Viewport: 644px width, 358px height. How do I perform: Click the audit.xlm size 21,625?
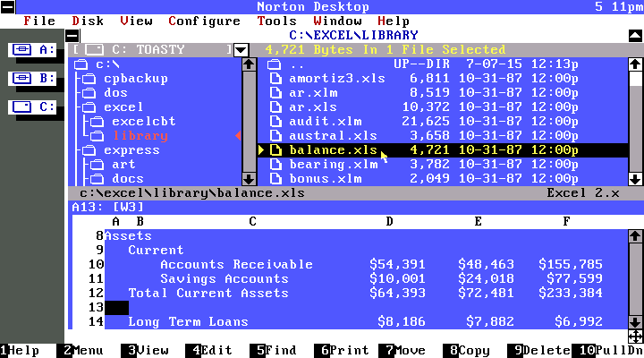[426, 122]
